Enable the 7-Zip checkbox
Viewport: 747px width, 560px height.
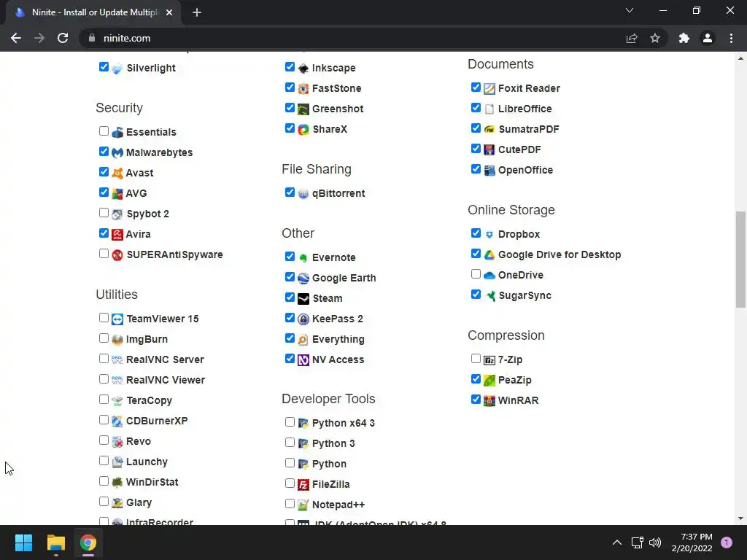coord(476,358)
